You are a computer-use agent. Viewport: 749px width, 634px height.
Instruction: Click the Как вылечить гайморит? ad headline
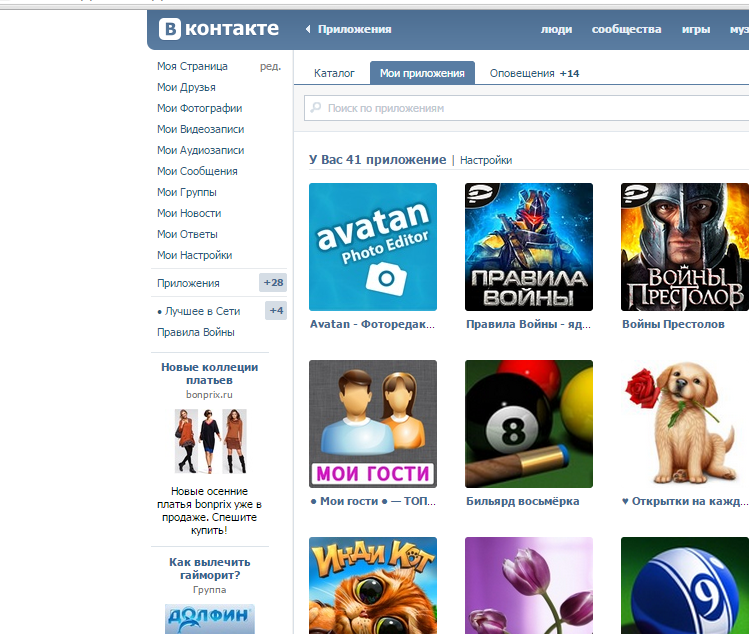210,569
